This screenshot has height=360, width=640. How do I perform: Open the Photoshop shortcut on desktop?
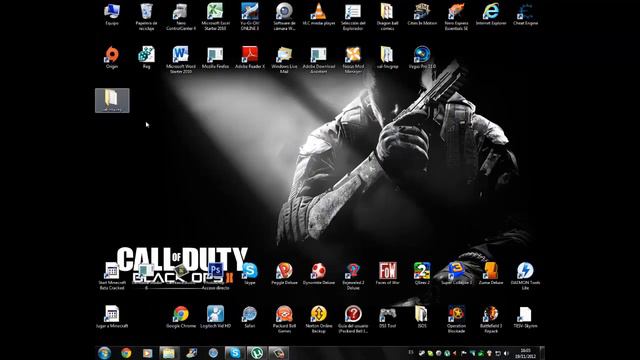[215, 276]
